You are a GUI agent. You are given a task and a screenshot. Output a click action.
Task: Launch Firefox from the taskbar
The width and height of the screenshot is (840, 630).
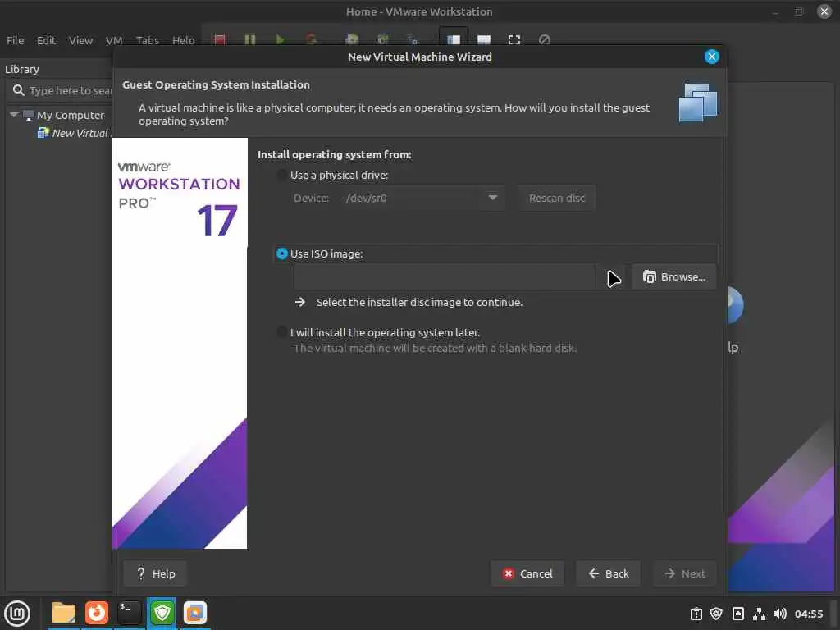pyautogui.click(x=97, y=613)
